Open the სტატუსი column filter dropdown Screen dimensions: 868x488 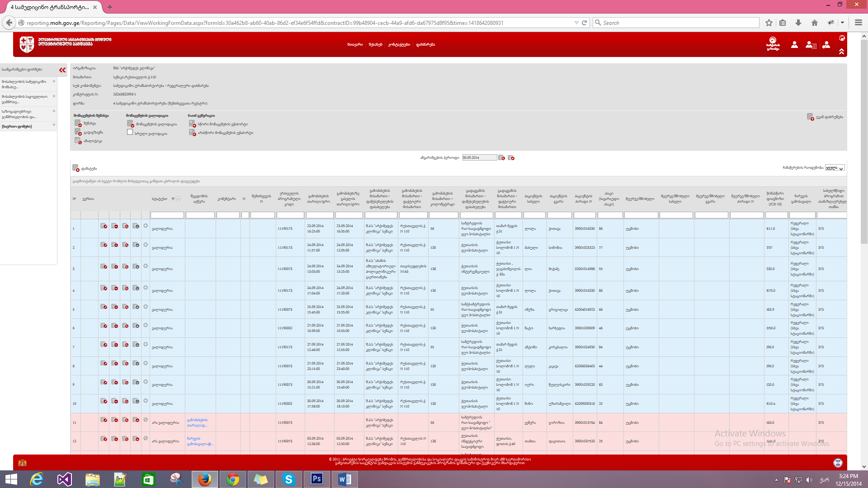click(178, 199)
